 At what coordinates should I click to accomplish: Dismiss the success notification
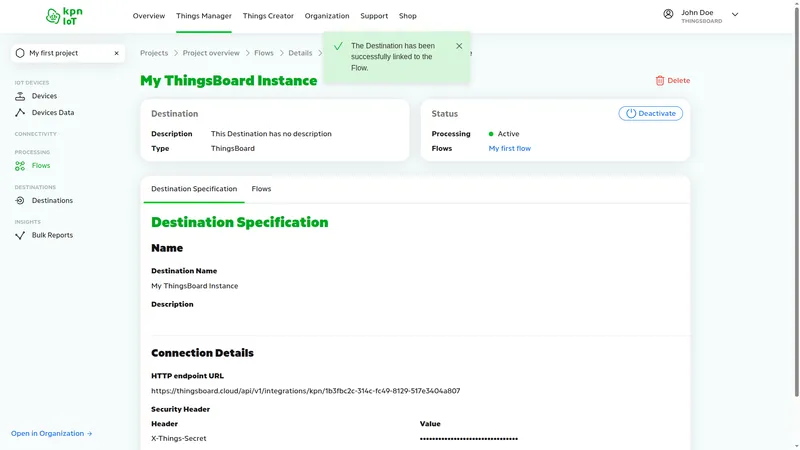pos(459,46)
